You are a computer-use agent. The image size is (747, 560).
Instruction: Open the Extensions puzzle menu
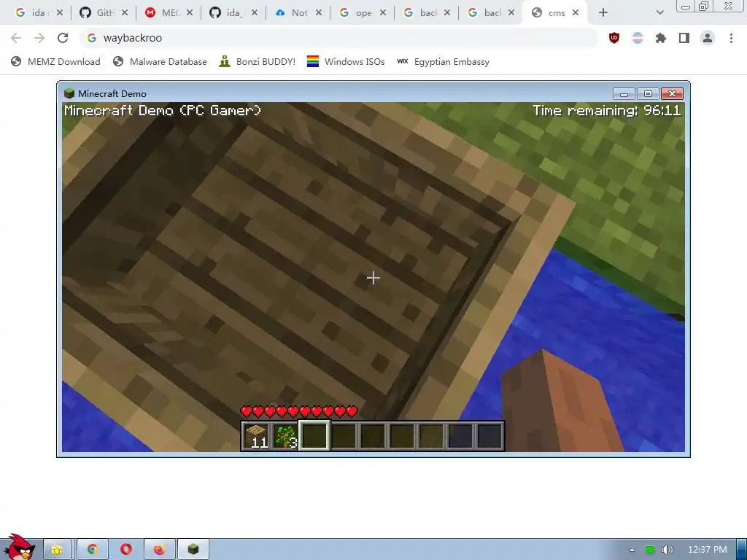(x=661, y=38)
